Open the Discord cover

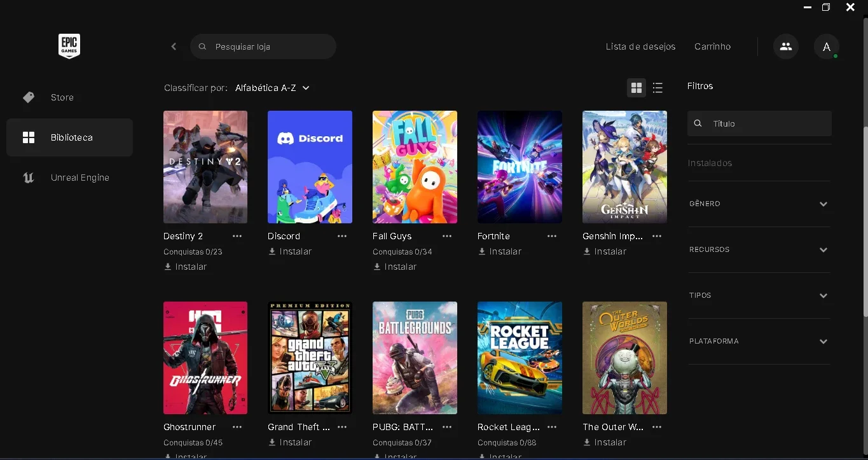(x=310, y=167)
